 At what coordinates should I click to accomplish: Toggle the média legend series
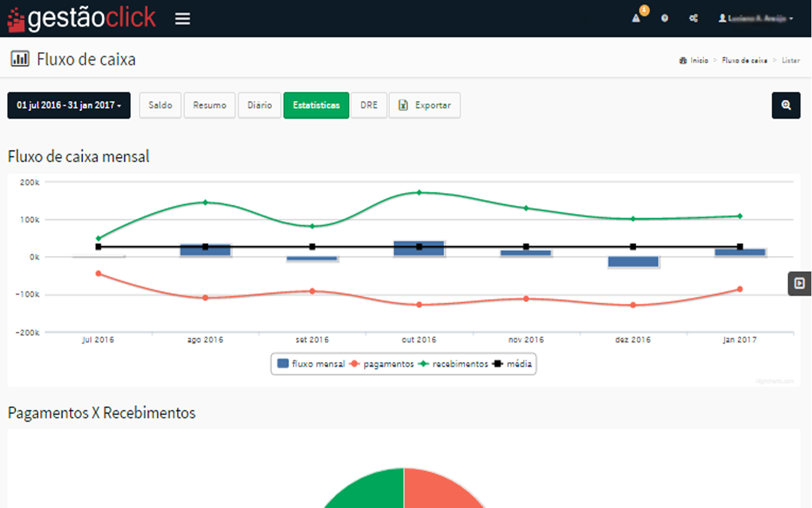513,364
